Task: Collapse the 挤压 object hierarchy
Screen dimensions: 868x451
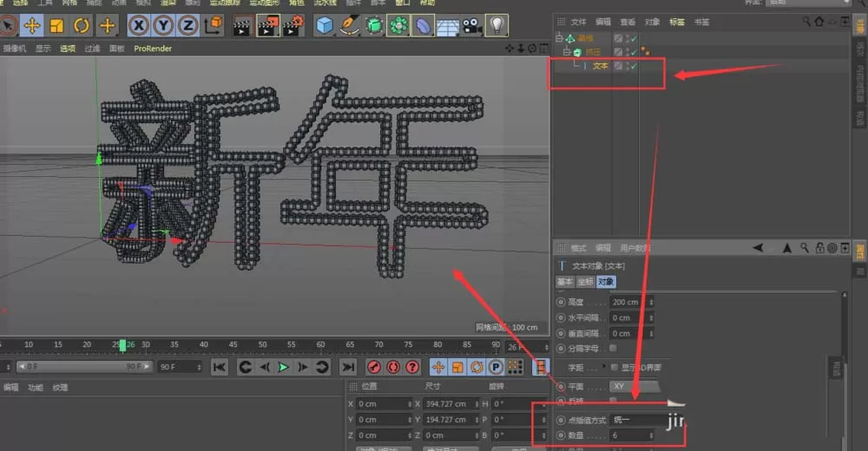Action: click(x=566, y=52)
